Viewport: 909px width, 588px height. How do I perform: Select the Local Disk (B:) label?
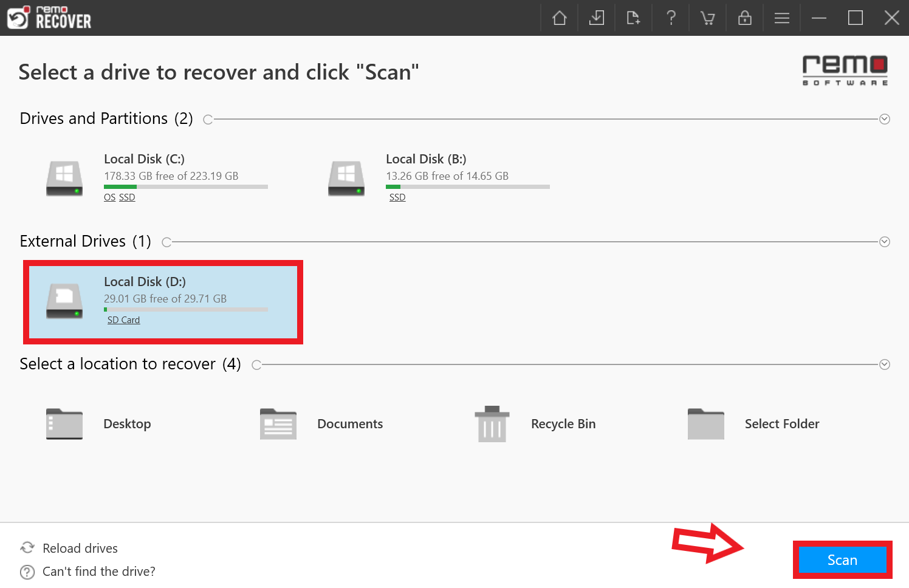426,159
